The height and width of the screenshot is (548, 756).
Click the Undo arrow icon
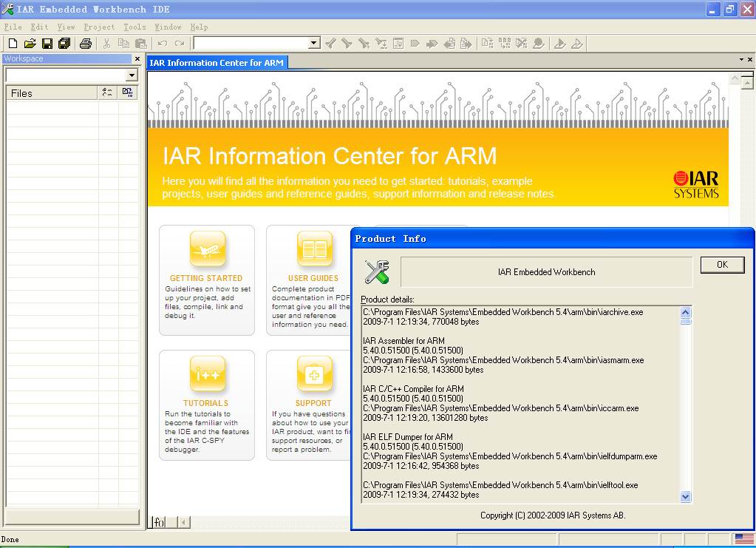(163, 44)
